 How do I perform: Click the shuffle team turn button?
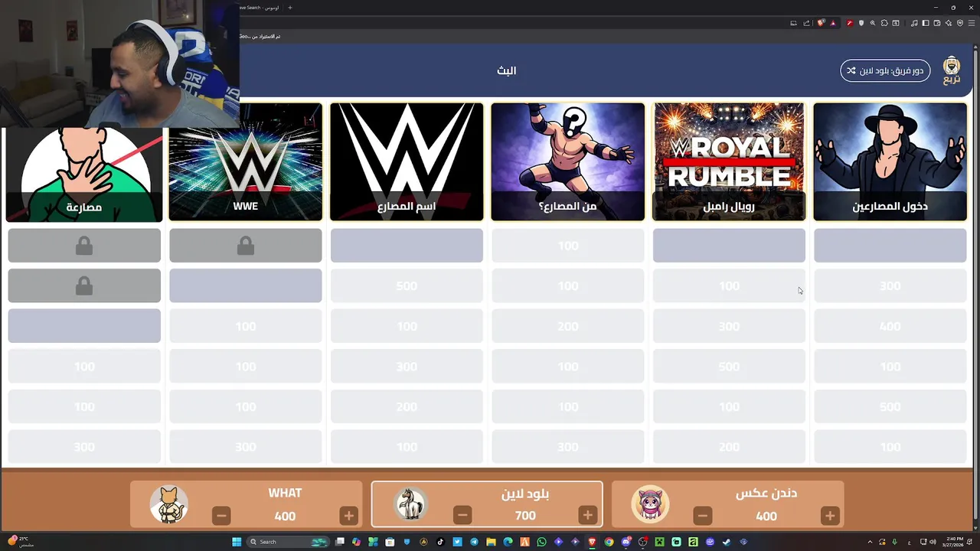(x=885, y=70)
